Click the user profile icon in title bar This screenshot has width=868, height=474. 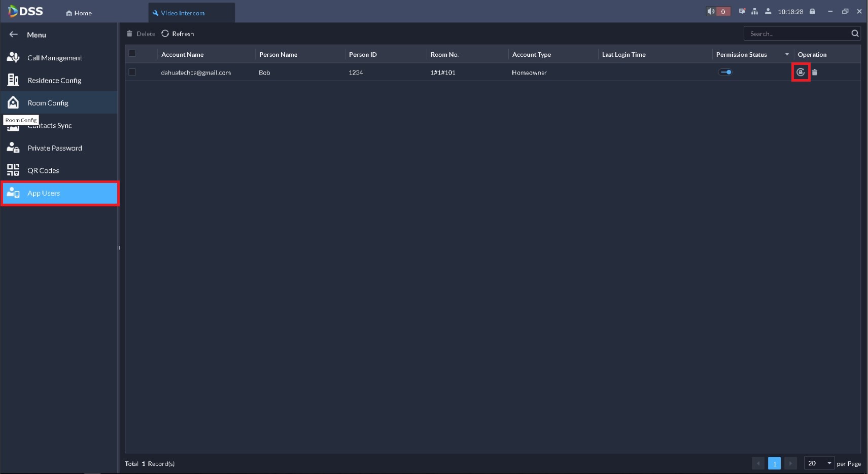(x=768, y=11)
